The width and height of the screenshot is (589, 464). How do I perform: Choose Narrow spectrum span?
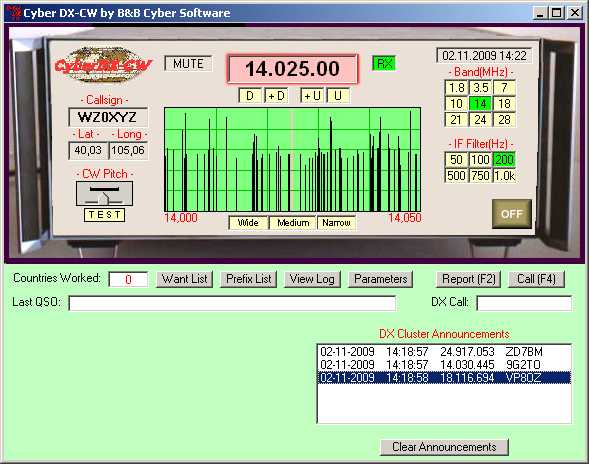tap(337, 223)
